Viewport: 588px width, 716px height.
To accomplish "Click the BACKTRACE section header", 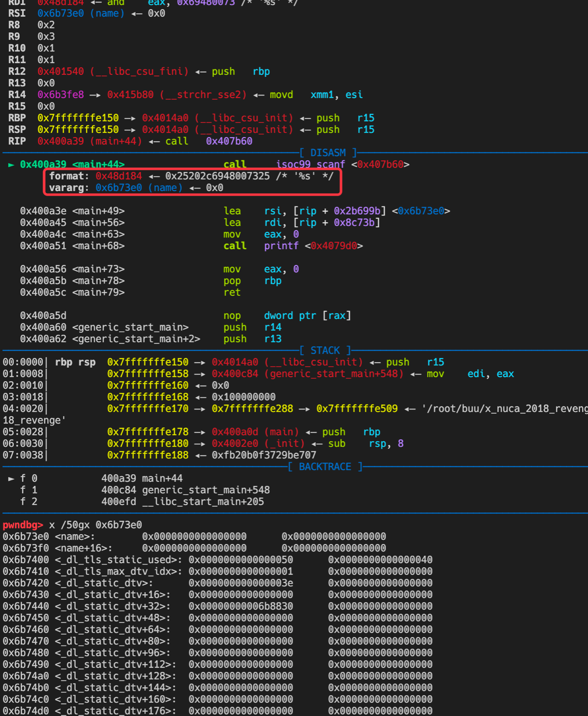I will [x=325, y=467].
